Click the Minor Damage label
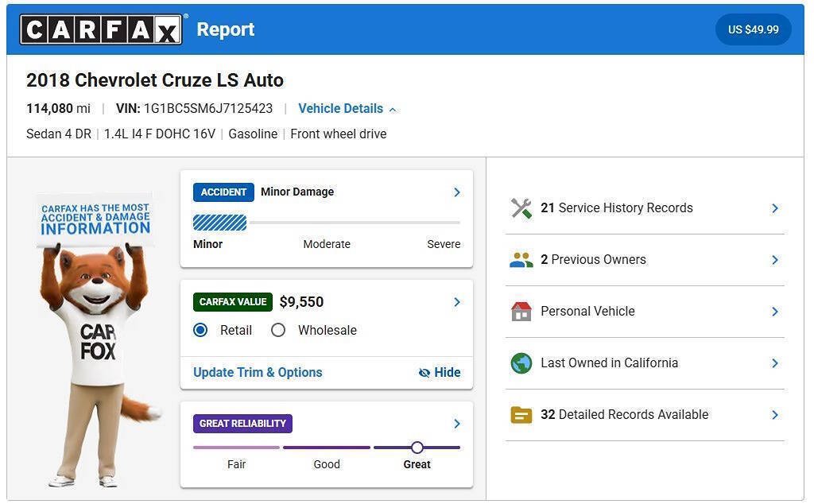Viewport: 814px width, 504px height. pos(297,192)
